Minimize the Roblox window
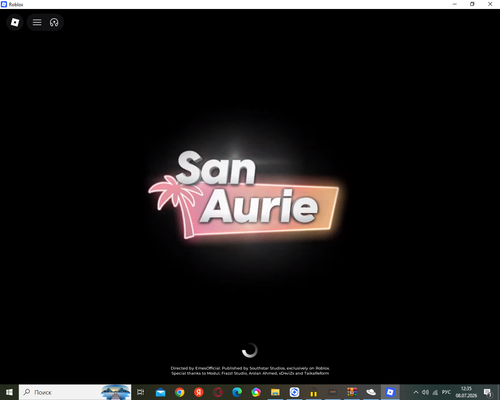500x400 pixels. point(455,4)
